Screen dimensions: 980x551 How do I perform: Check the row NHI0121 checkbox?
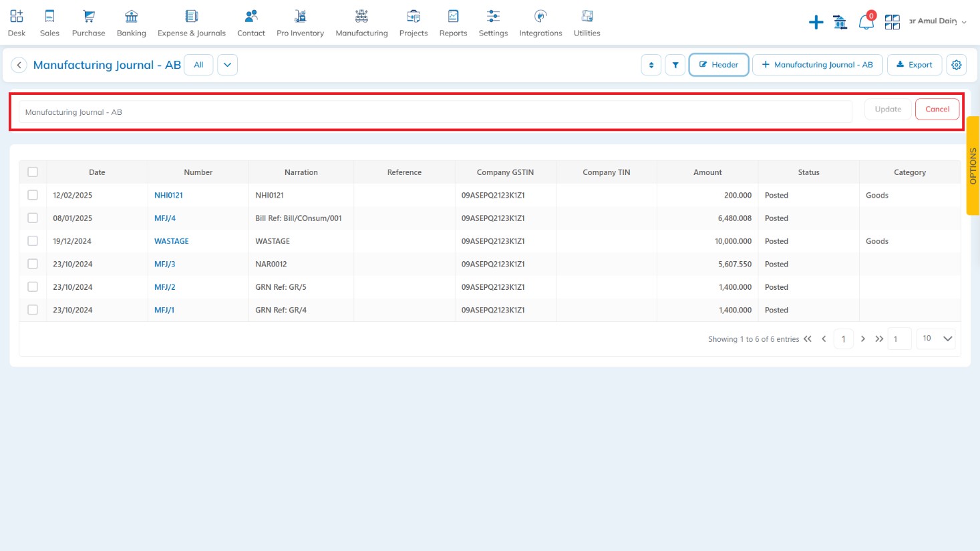(33, 195)
